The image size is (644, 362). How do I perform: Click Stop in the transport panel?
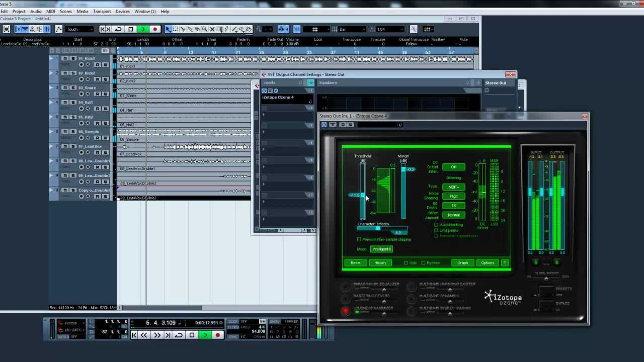[192, 335]
